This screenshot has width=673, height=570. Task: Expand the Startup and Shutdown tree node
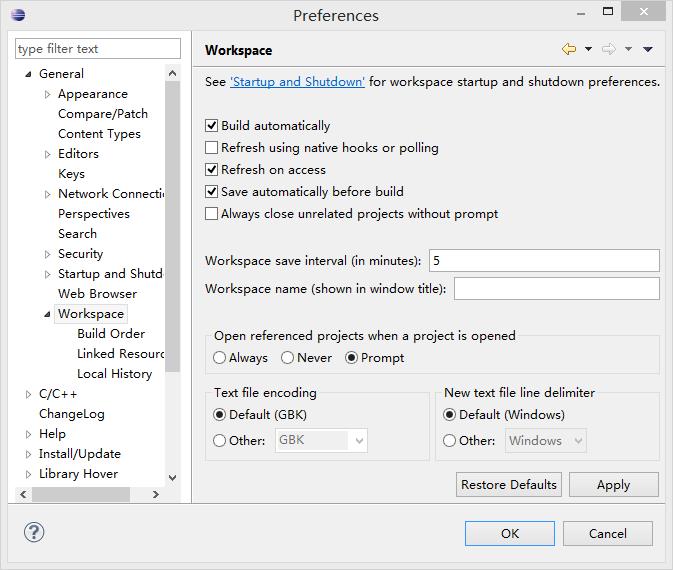pyautogui.click(x=48, y=274)
